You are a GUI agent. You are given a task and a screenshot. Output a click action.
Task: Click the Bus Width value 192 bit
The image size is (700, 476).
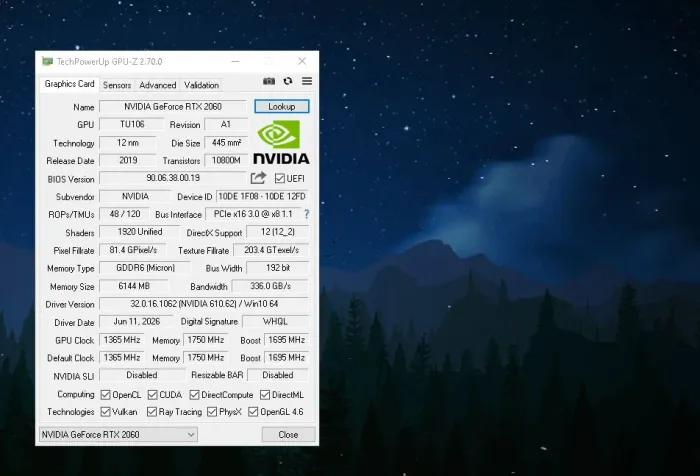point(278,268)
